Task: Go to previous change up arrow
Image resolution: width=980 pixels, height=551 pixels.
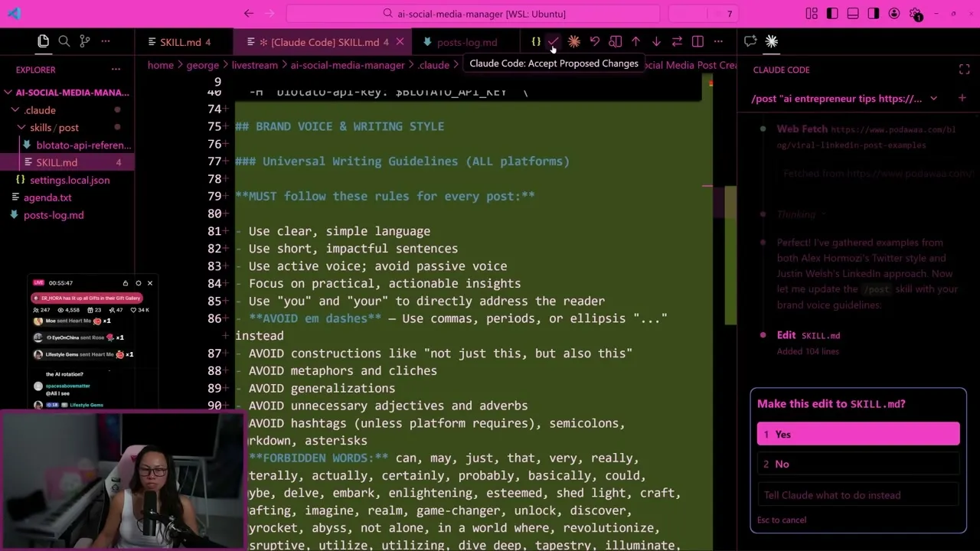Action: pyautogui.click(x=635, y=41)
